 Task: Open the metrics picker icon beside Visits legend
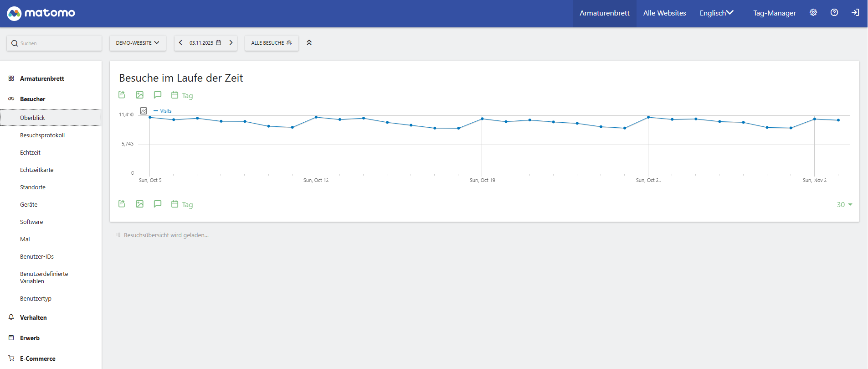click(x=144, y=111)
